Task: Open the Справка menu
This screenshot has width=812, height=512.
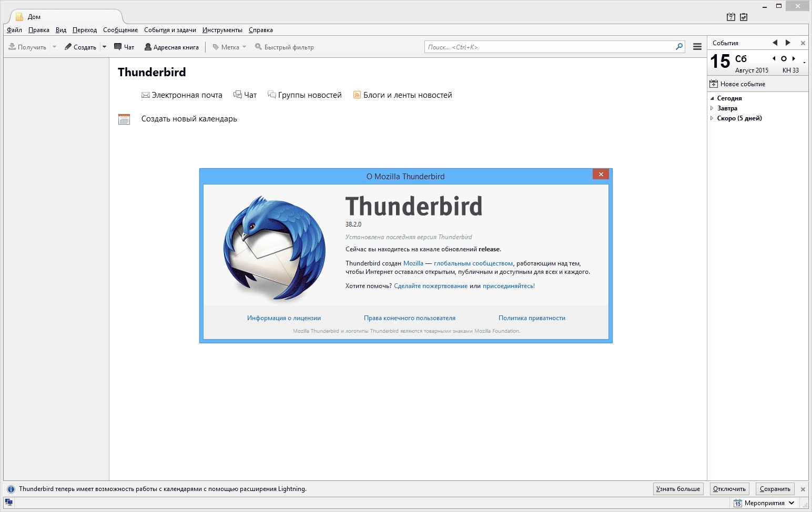Action: click(261, 30)
